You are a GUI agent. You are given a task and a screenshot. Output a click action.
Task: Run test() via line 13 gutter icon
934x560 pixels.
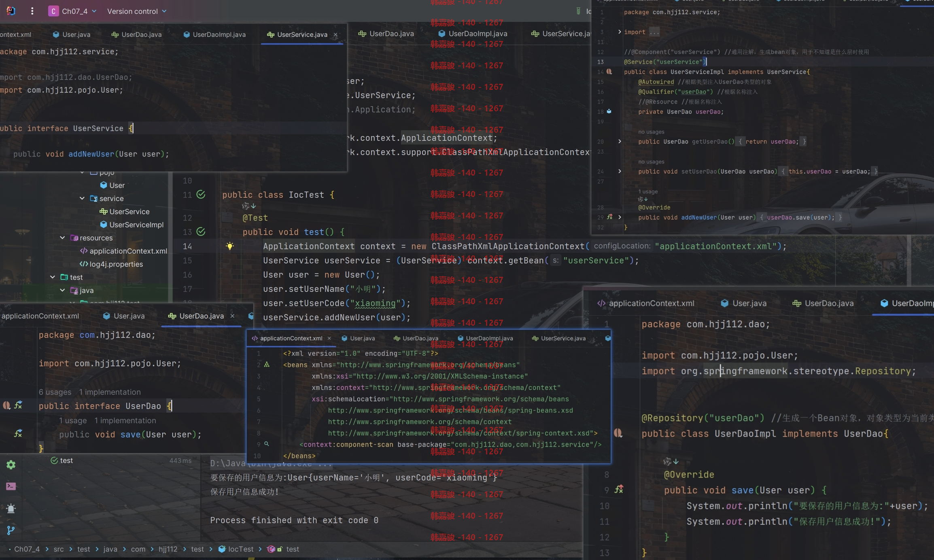pos(201,232)
